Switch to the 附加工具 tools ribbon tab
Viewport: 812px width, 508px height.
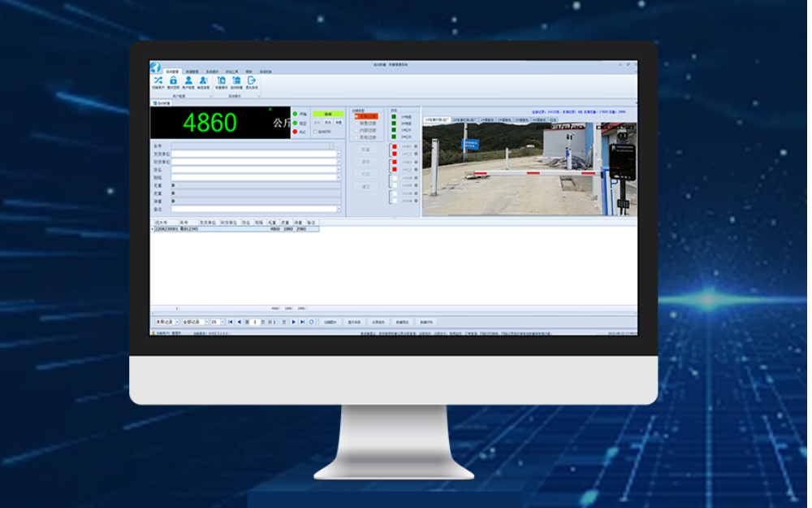click(231, 72)
